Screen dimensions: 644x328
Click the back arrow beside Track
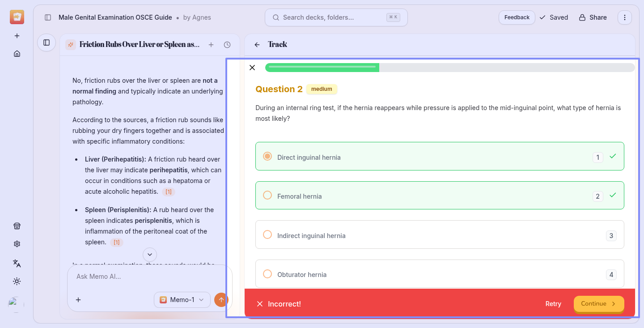[x=257, y=45]
